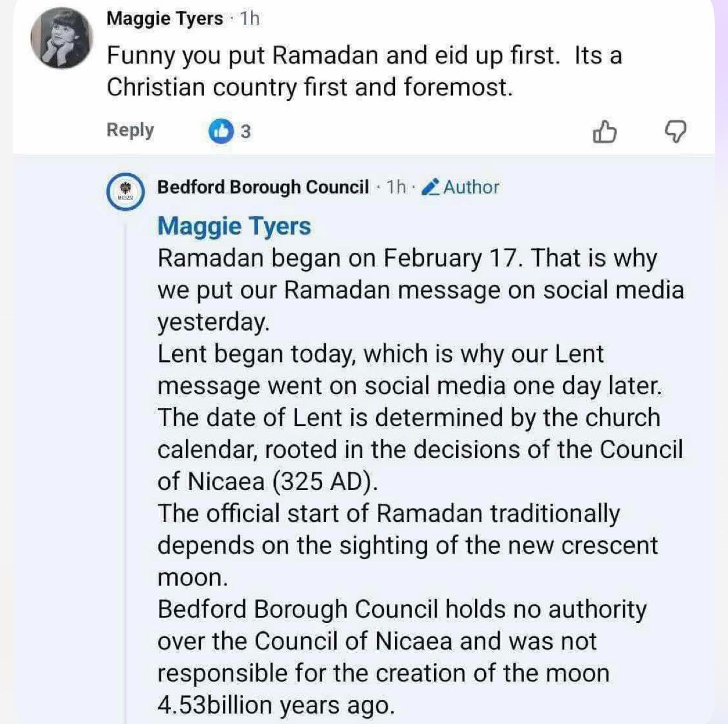View who reacted via the count 3
728x724 pixels.
click(246, 132)
